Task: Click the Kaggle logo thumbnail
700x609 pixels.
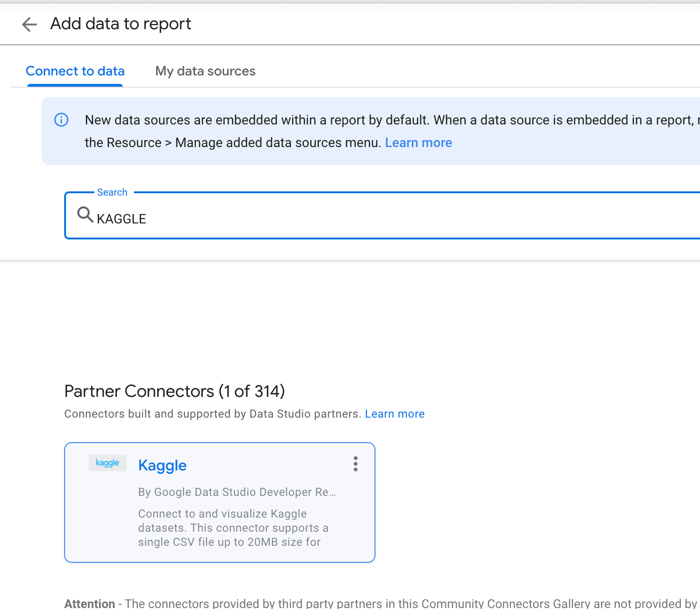Action: click(x=108, y=463)
